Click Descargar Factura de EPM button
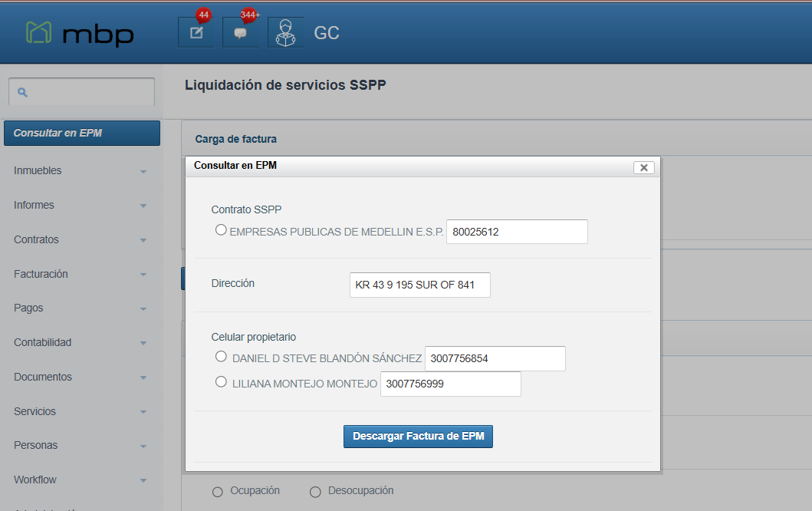 tap(418, 437)
